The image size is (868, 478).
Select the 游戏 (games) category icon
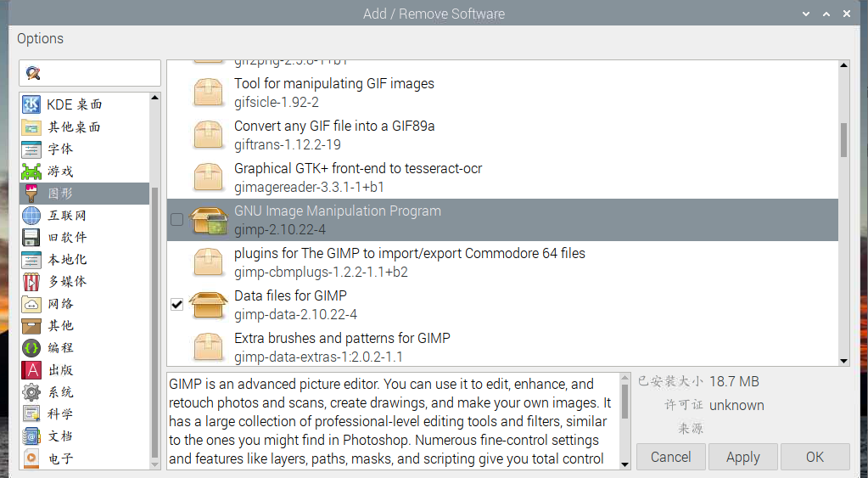pyautogui.click(x=31, y=171)
